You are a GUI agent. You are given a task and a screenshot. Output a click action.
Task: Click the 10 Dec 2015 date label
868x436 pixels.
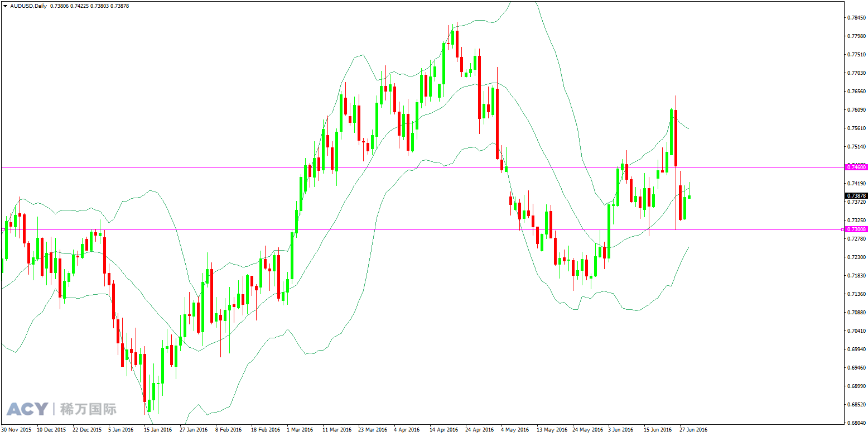[51, 430]
